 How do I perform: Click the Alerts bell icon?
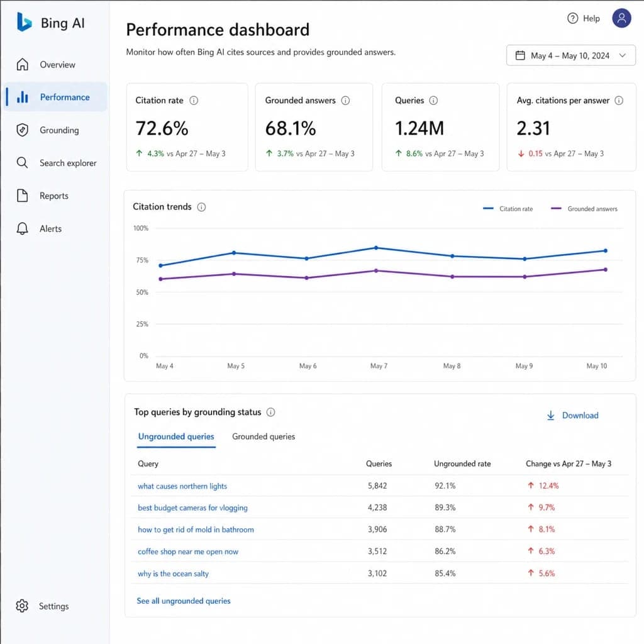coord(22,228)
